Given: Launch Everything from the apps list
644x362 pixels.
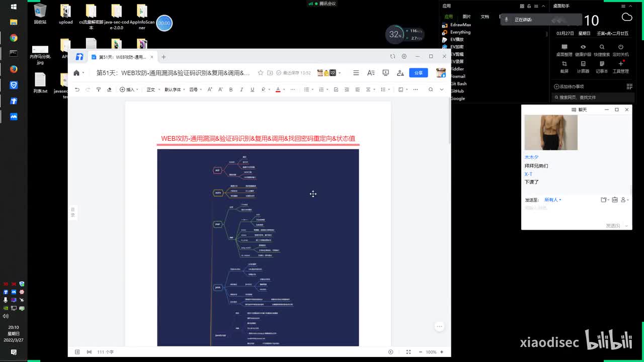Looking at the screenshot, I should (456, 32).
